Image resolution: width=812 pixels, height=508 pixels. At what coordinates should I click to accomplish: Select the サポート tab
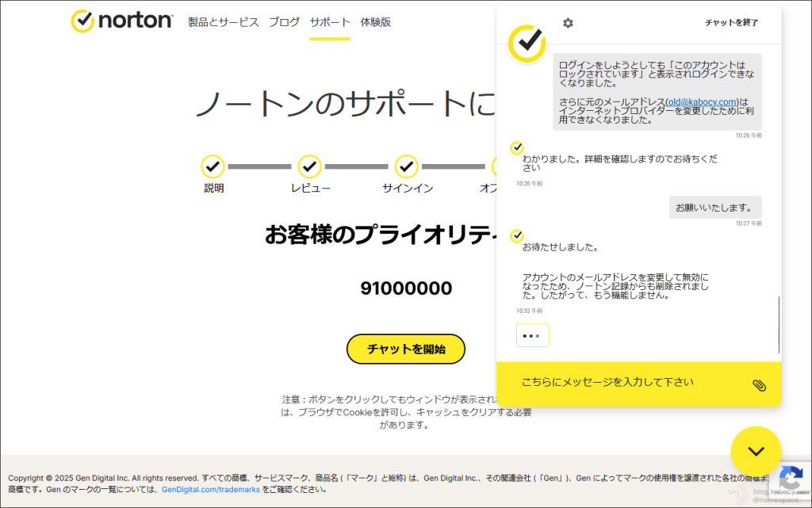tap(330, 22)
